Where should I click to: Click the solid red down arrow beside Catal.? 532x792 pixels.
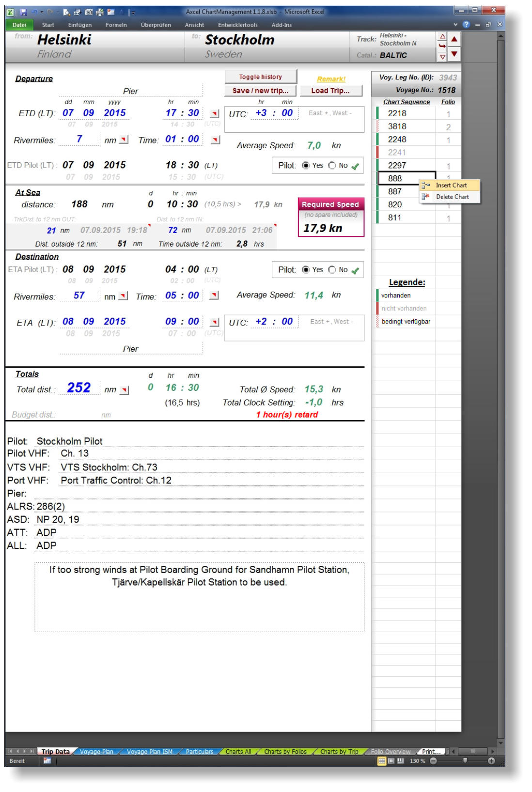[x=454, y=54]
